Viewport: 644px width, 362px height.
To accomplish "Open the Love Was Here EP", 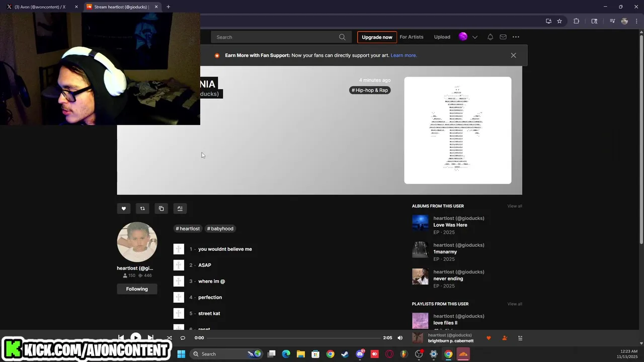I will [x=450, y=225].
